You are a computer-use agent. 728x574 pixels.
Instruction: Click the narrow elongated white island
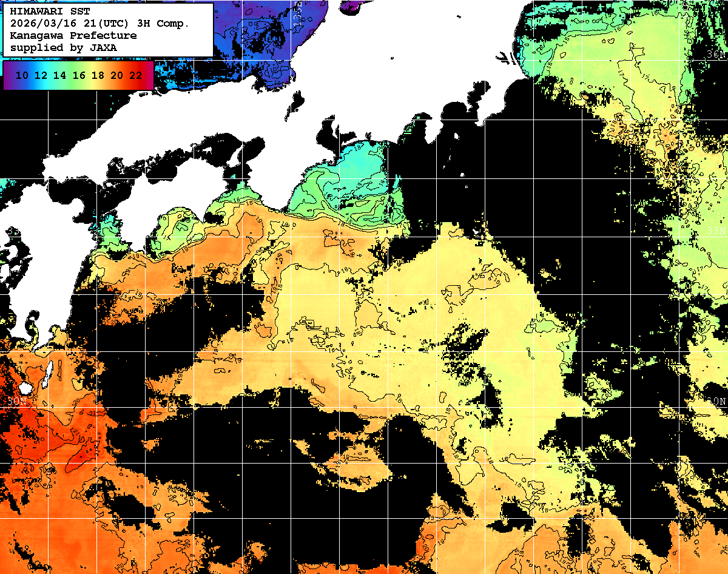coord(49,374)
